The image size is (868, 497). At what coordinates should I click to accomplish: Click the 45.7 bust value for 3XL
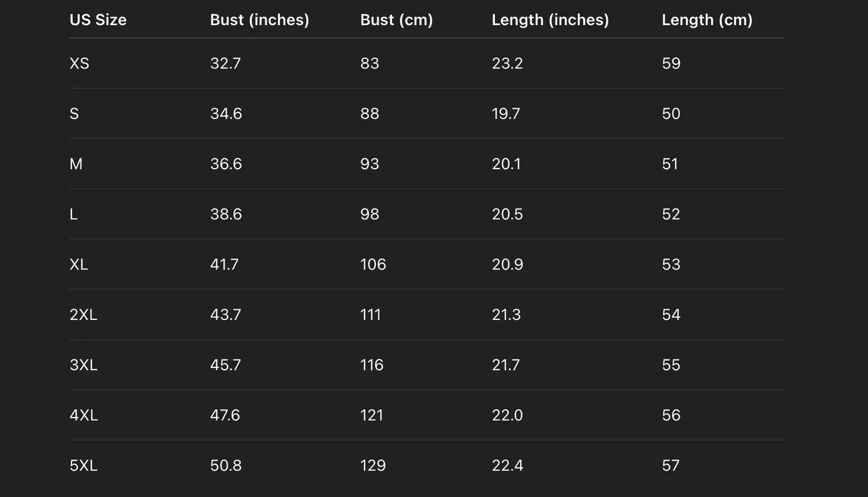(225, 365)
